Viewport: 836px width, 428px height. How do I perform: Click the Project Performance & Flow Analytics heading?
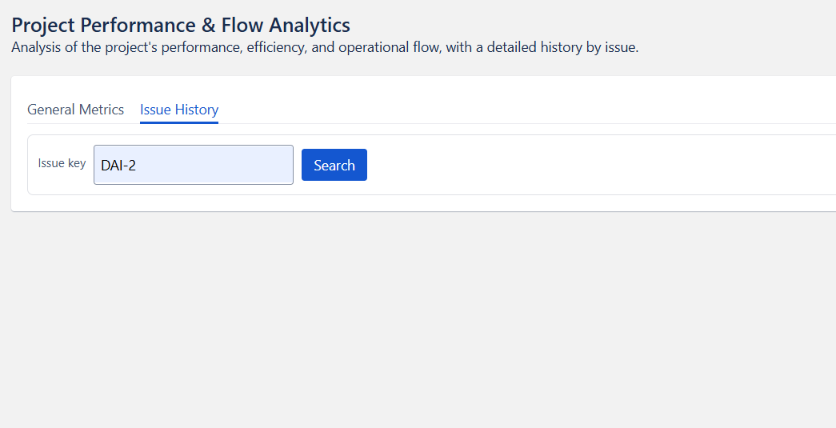(x=181, y=25)
